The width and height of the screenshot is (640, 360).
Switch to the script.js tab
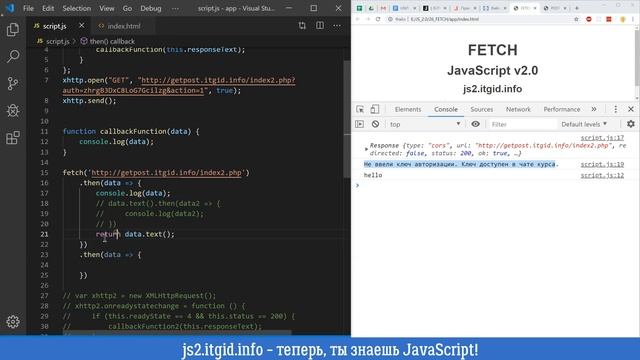coord(55,26)
